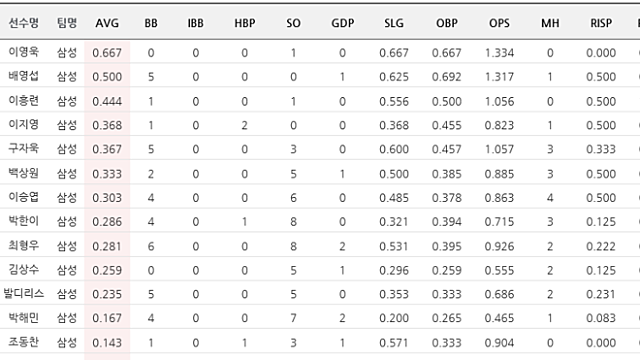
Task: Click 조동찬 AVG value 0.143 cell
Action: [107, 342]
